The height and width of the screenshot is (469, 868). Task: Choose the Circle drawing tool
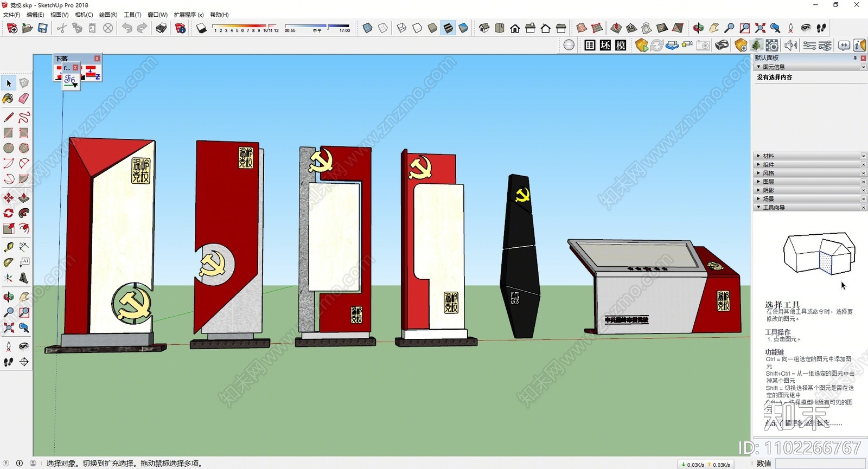pyautogui.click(x=9, y=148)
